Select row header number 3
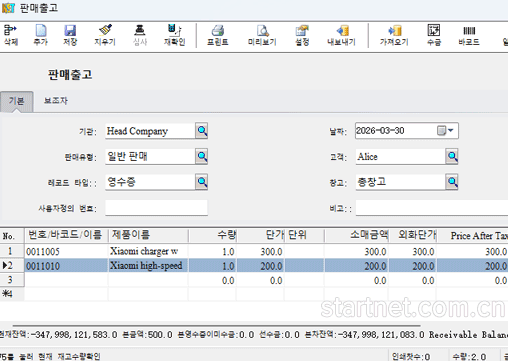Image resolution: width=508 pixels, height=361 pixels. click(x=12, y=280)
